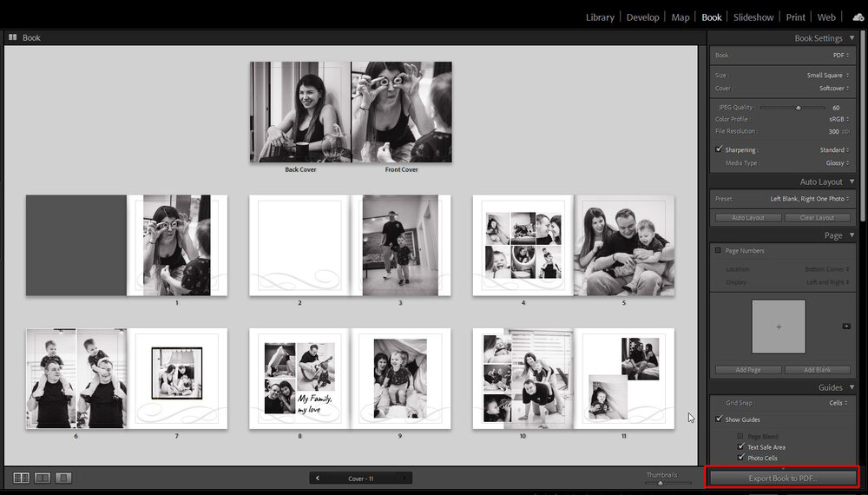Switch to single page view icon

coord(63,478)
